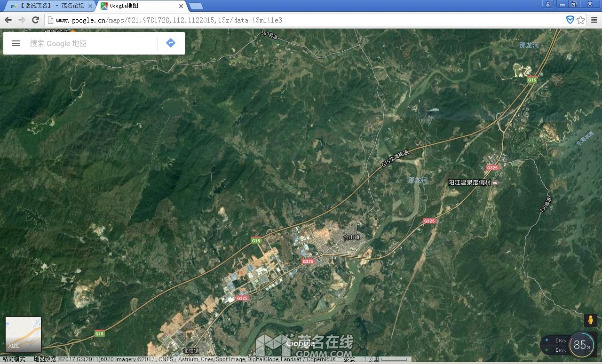Click the browser back arrow

coord(8,20)
